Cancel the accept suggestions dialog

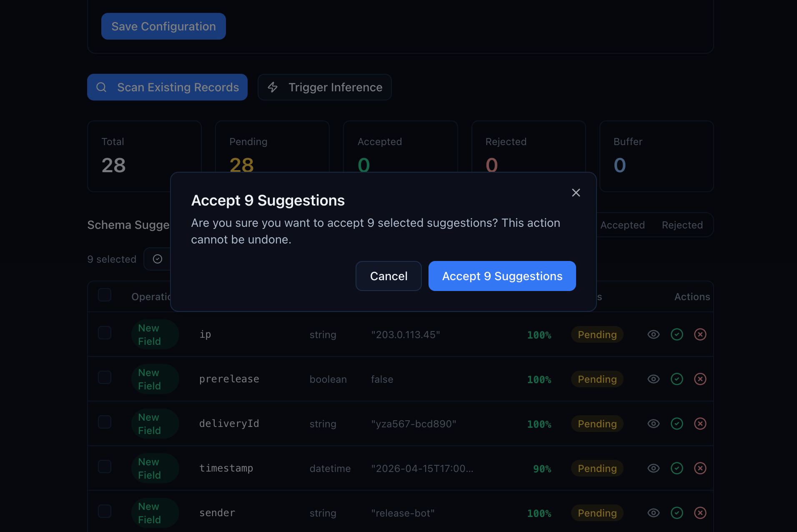click(x=388, y=276)
